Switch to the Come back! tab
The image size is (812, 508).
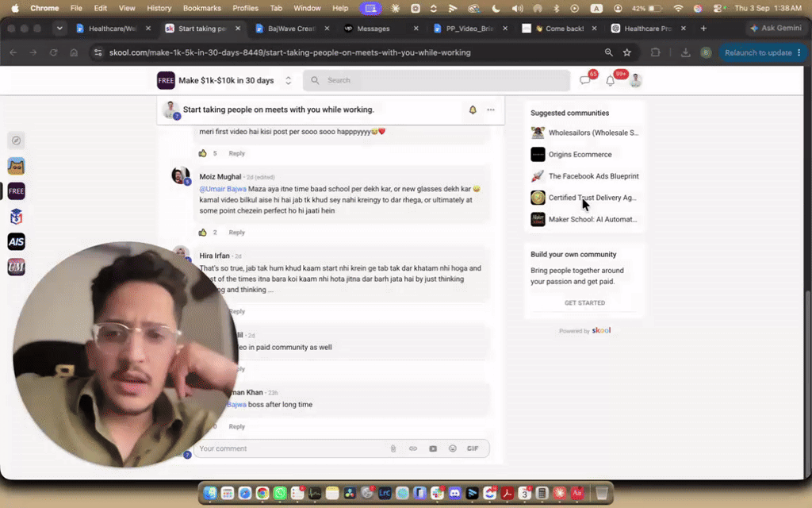point(559,29)
